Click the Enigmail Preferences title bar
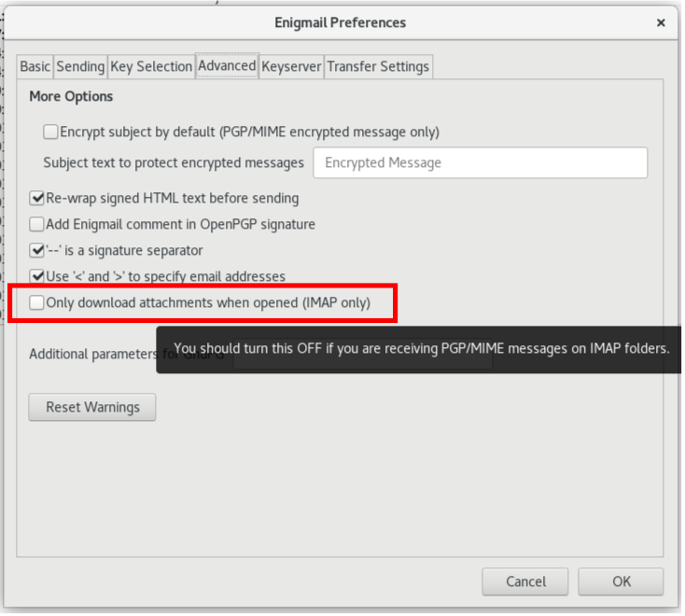The image size is (685, 616). (341, 22)
